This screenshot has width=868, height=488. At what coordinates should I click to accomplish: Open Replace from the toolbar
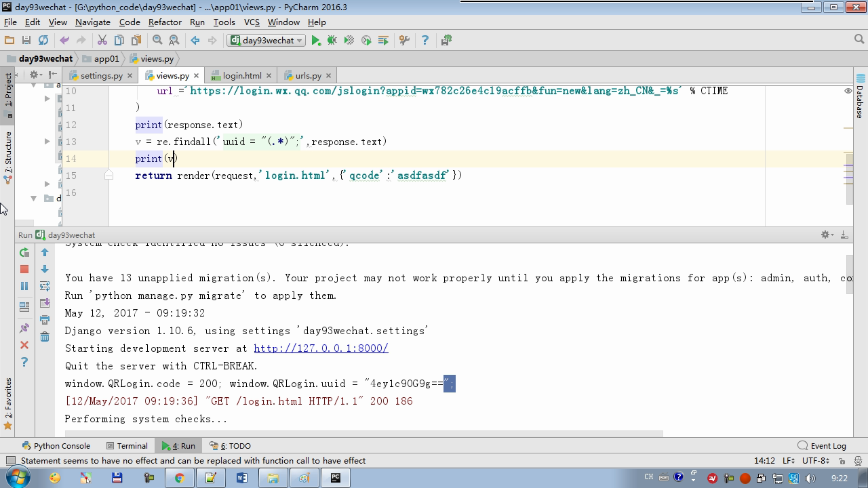tap(174, 41)
